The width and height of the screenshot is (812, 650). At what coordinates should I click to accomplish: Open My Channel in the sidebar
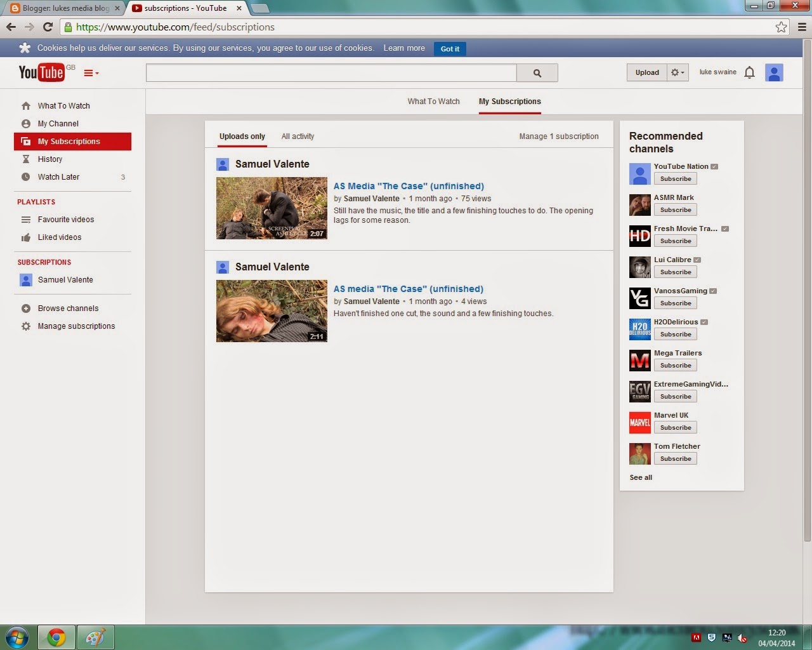tap(58, 124)
